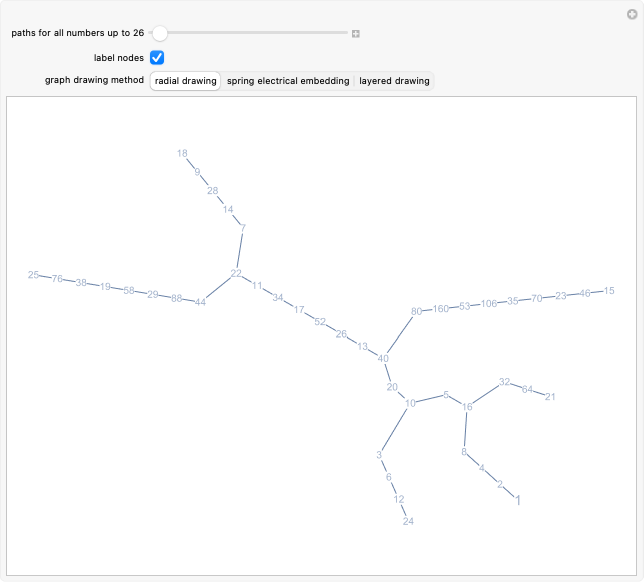Choose the layered drawing option

pos(394,81)
